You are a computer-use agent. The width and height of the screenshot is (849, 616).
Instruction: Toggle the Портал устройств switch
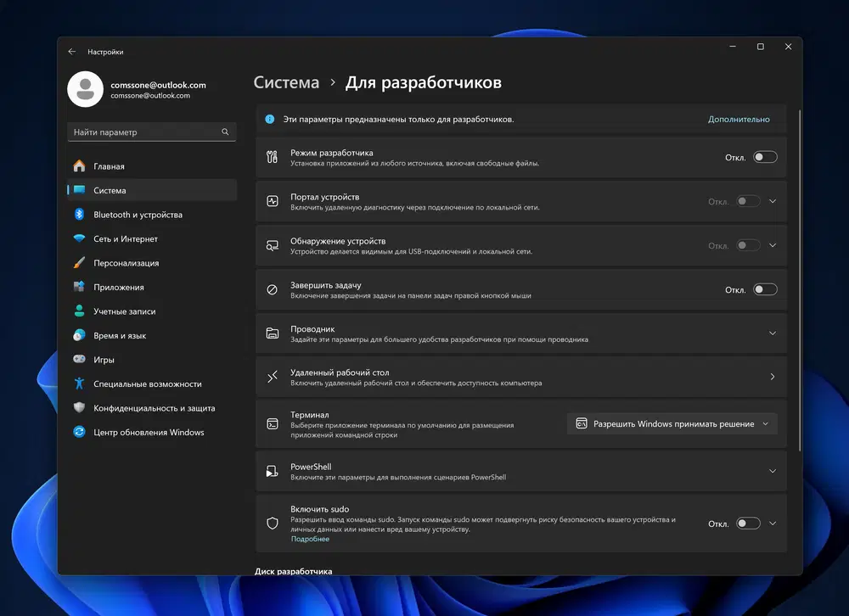[x=748, y=201]
